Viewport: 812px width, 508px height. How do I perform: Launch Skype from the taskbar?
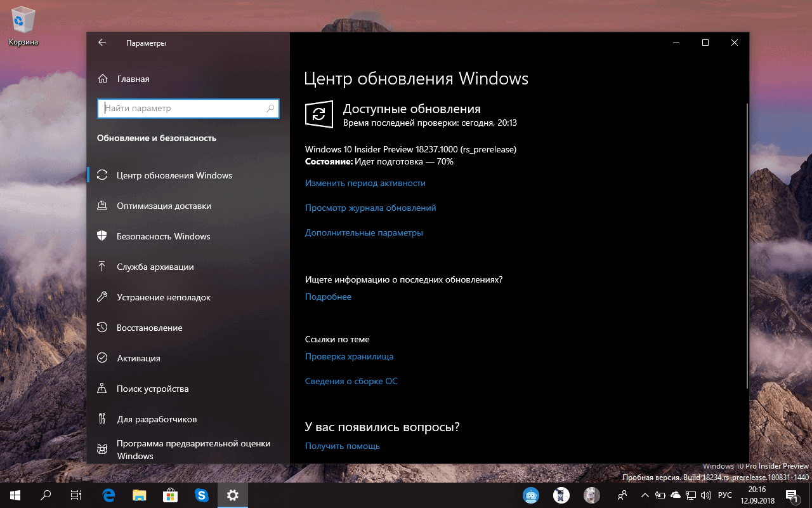coord(202,495)
